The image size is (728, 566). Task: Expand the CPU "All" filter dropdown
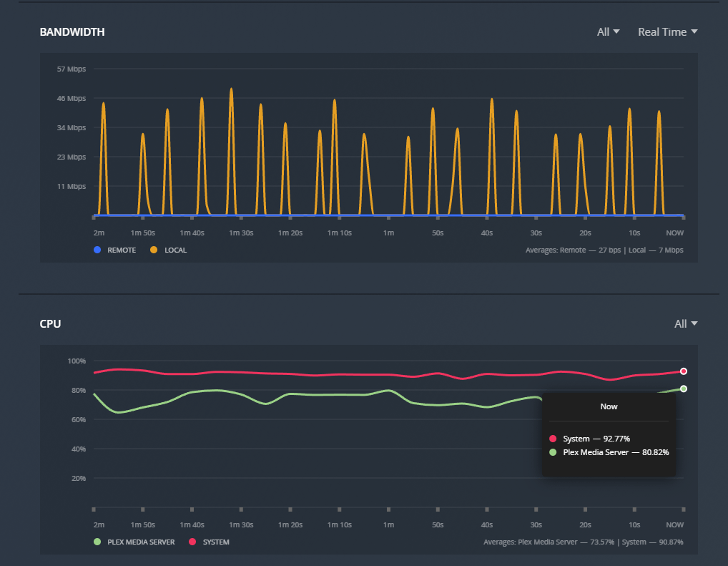[x=685, y=323]
